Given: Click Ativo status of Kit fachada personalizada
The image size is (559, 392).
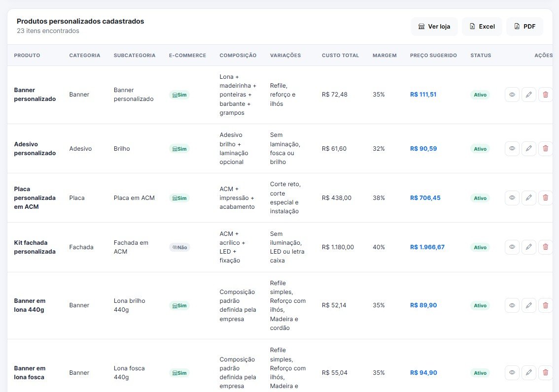Looking at the screenshot, I should pyautogui.click(x=480, y=247).
